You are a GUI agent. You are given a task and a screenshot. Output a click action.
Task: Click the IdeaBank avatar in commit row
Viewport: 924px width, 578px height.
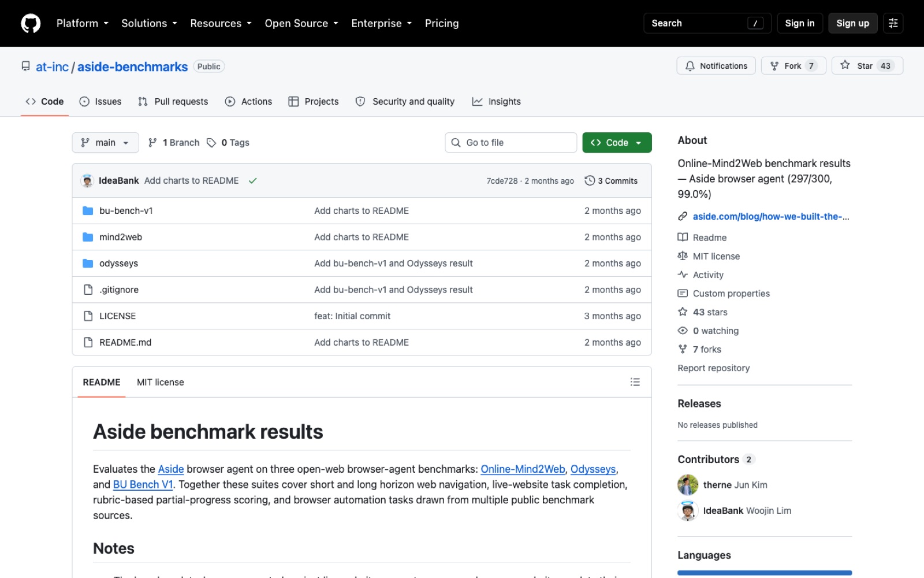[87, 181]
